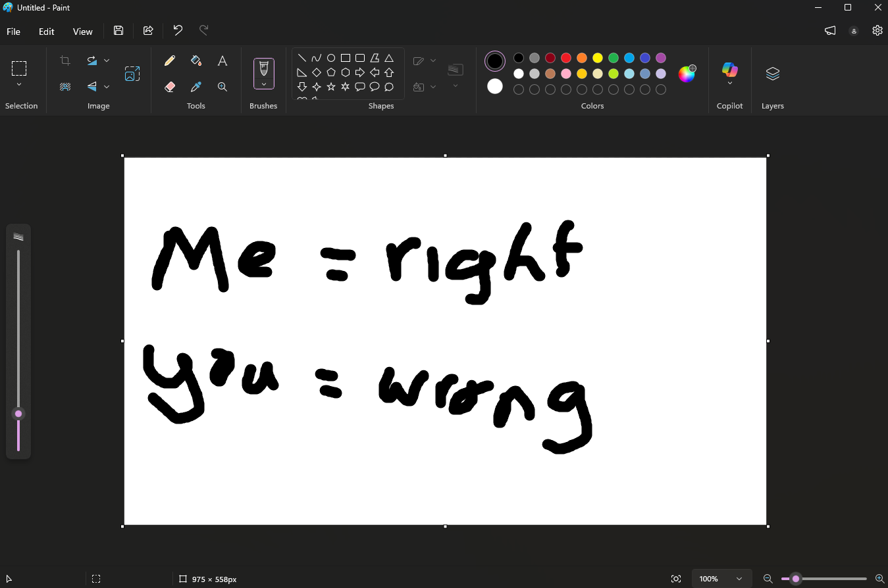Select the Color picker eyedropper tool
The image size is (888, 588).
pyautogui.click(x=196, y=87)
